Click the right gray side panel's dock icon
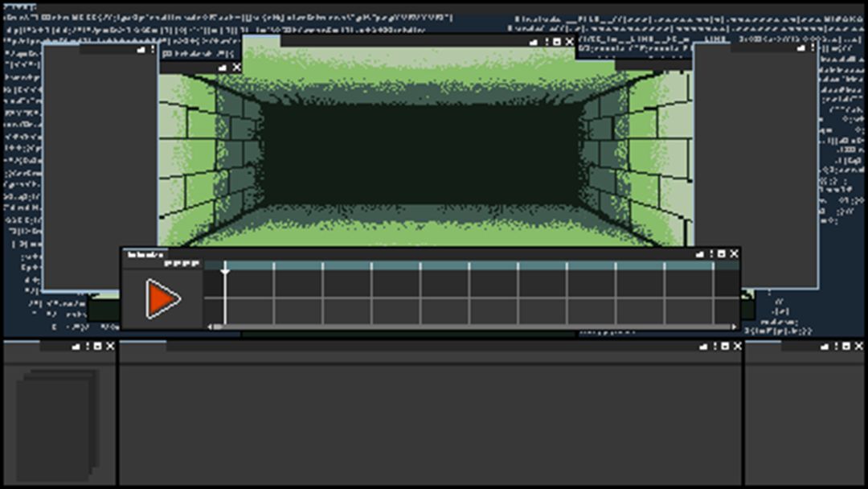This screenshot has width=868, height=489. (x=800, y=48)
